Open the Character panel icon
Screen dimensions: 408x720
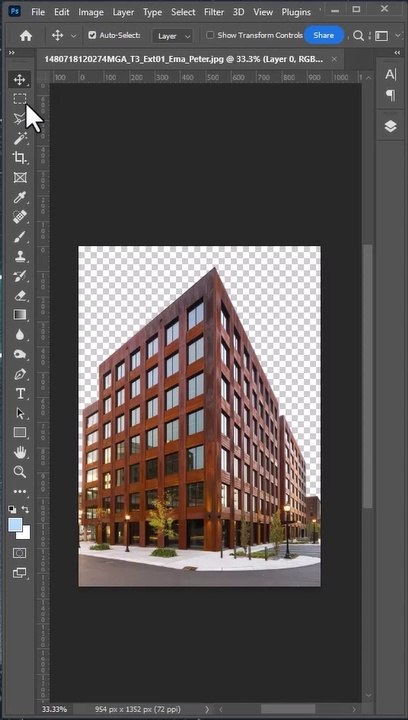(390, 74)
